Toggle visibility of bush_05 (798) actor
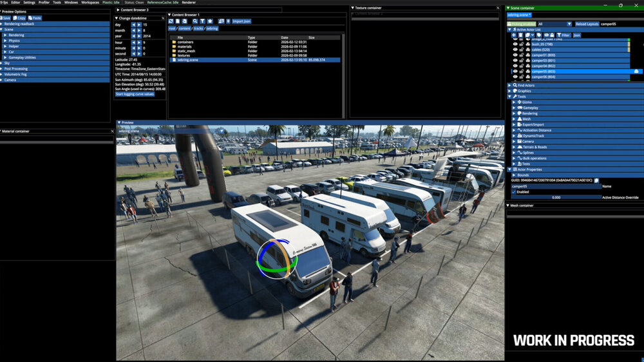This screenshot has height=362, width=644. [515, 44]
